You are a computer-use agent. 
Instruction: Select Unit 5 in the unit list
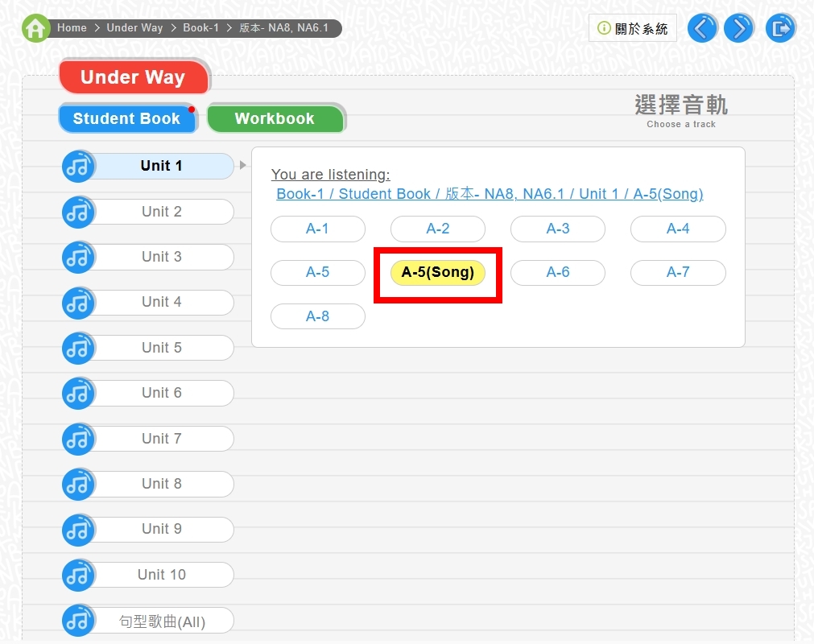[162, 348]
